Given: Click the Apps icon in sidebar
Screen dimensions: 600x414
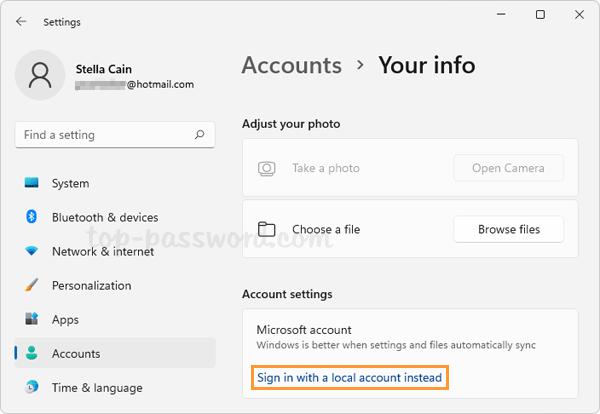Looking at the screenshot, I should 32,319.
